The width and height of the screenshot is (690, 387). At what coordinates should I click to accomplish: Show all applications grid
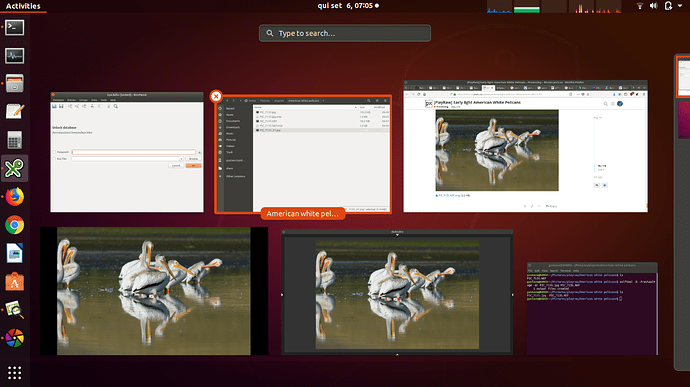pyautogui.click(x=15, y=373)
